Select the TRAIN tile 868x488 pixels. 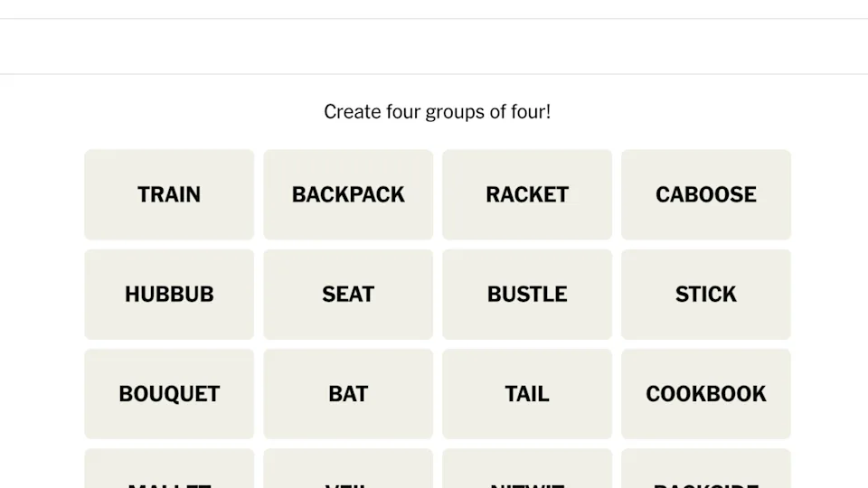click(169, 194)
